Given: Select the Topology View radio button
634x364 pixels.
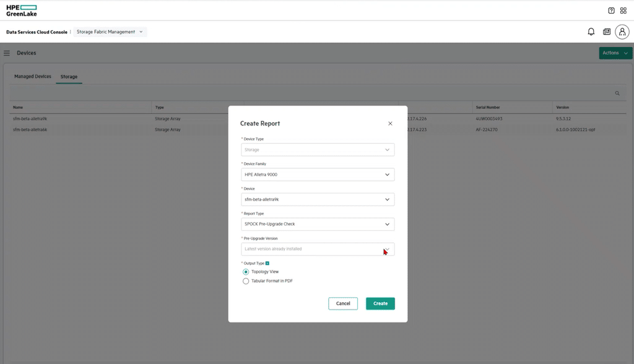Looking at the screenshot, I should (245, 272).
